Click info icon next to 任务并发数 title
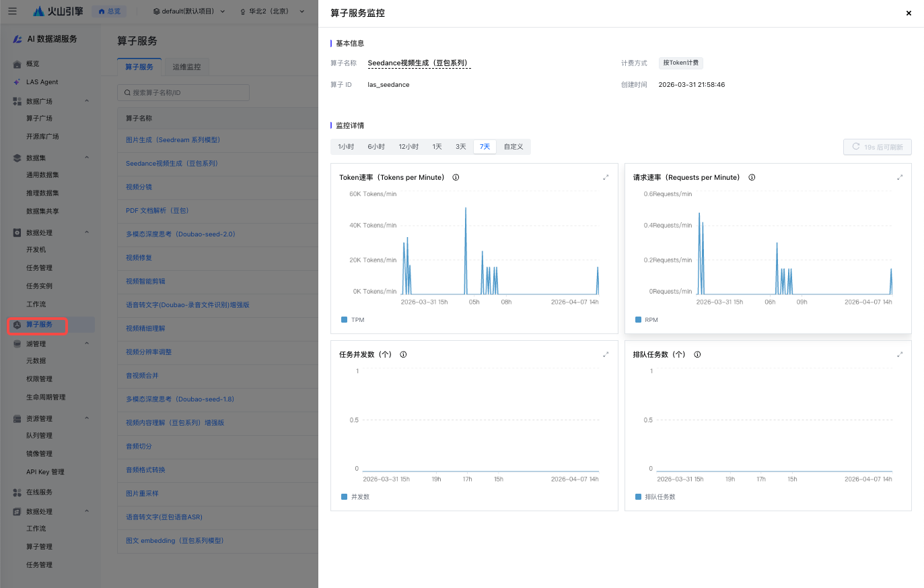The height and width of the screenshot is (588, 924). (403, 355)
